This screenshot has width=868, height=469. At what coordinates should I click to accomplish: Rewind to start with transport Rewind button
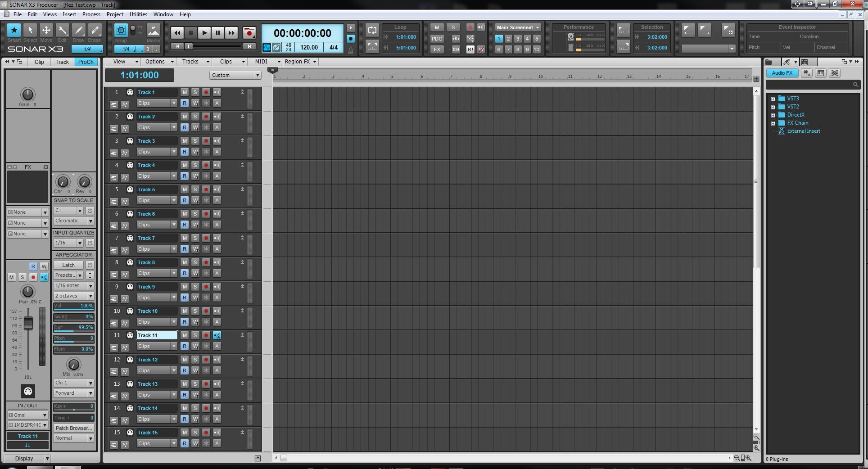click(177, 33)
